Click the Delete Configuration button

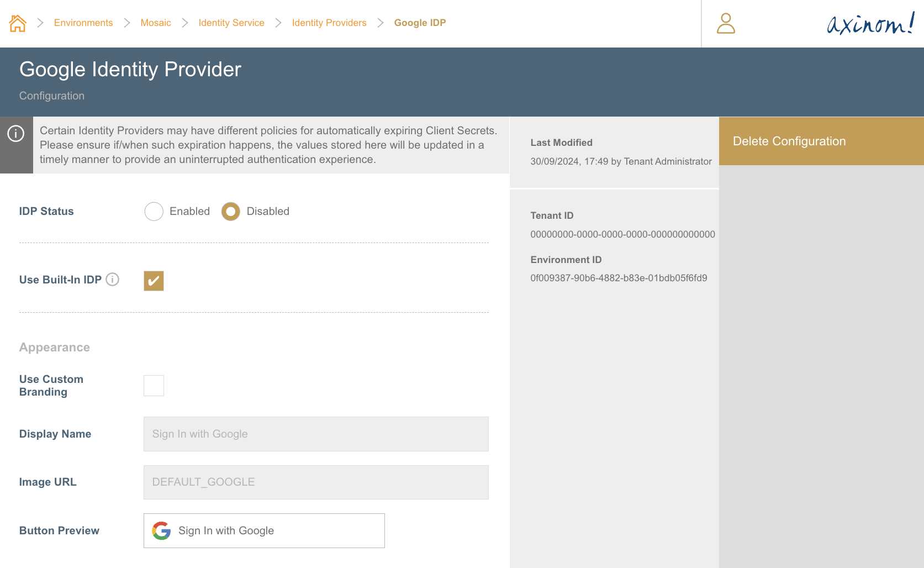click(x=789, y=141)
